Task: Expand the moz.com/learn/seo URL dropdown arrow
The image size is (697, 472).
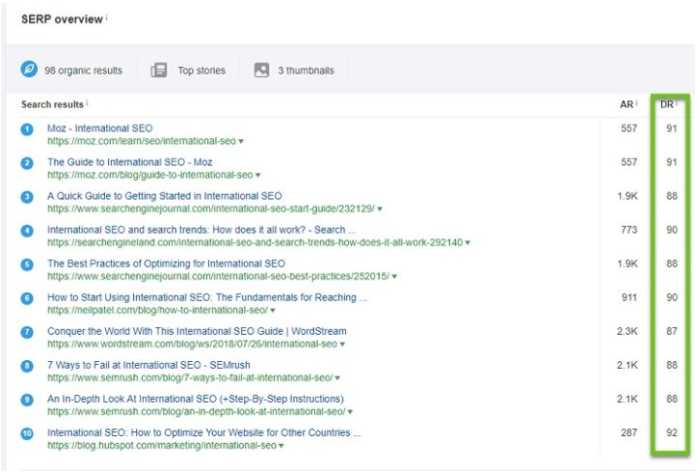Action: coord(241,142)
